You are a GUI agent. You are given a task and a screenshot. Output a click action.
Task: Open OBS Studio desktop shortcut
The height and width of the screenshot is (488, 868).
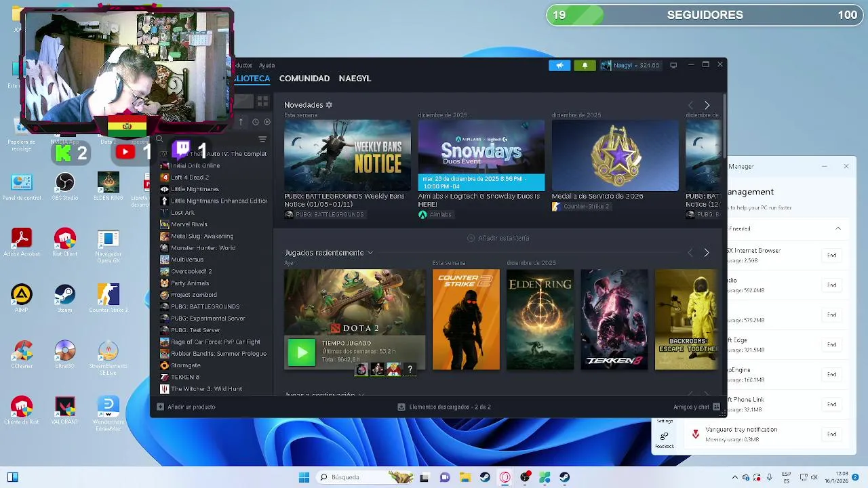click(65, 187)
